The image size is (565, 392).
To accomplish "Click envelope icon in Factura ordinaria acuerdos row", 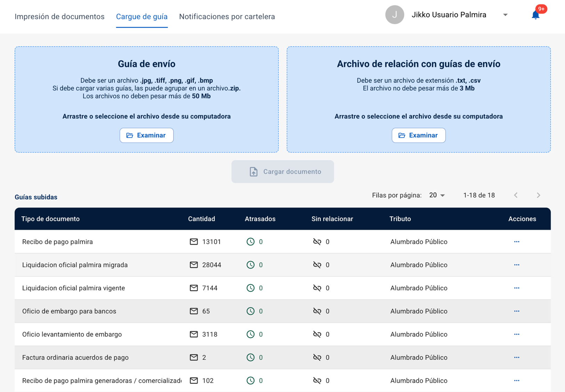I will point(194,358).
